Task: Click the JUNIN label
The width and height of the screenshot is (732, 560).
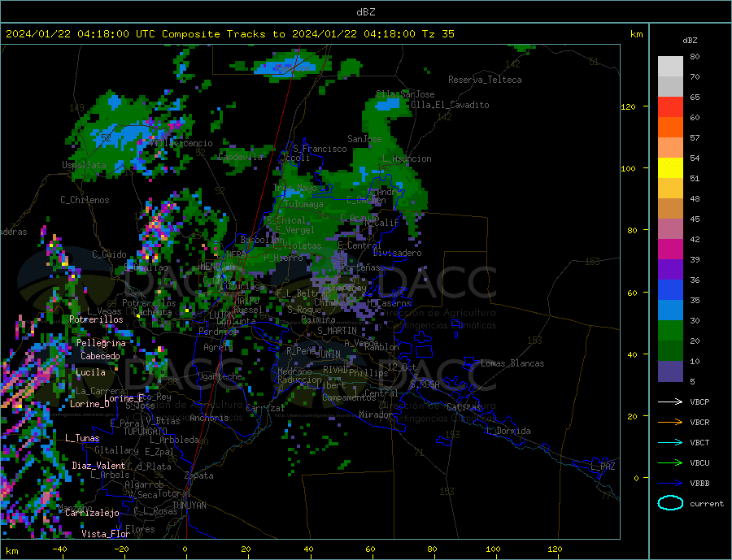Action: tap(329, 354)
